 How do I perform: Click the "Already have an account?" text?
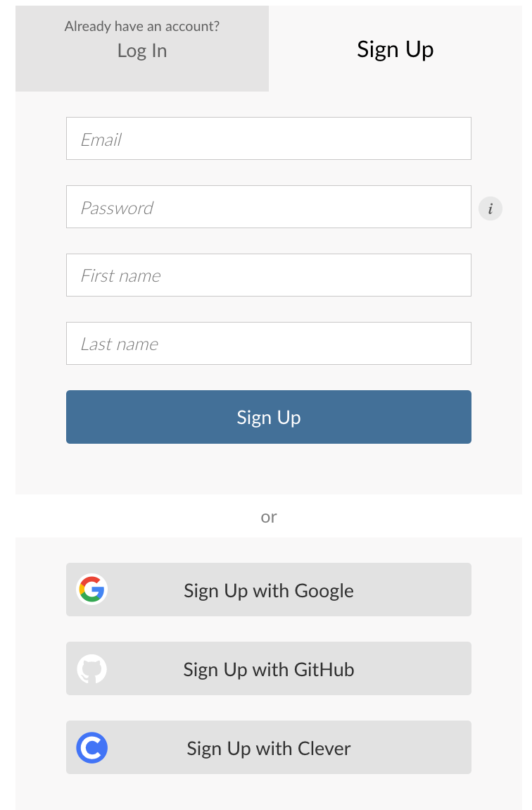141,26
